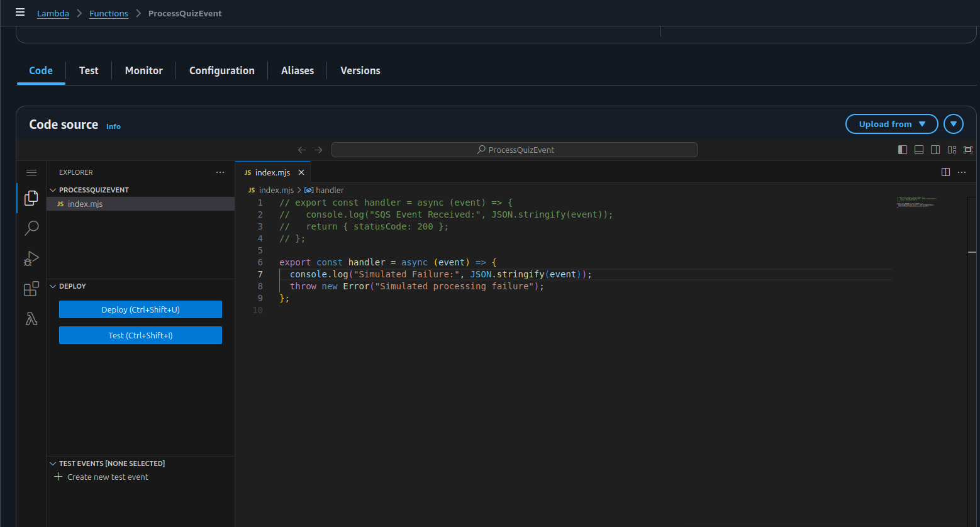Image resolution: width=980 pixels, height=527 pixels.
Task: Switch to the Configuration tab
Action: point(221,70)
